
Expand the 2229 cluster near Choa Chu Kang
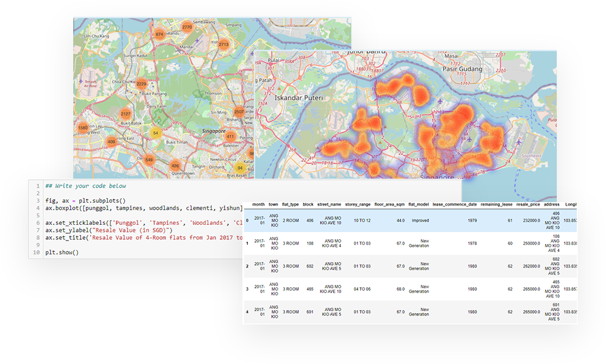pos(142,84)
